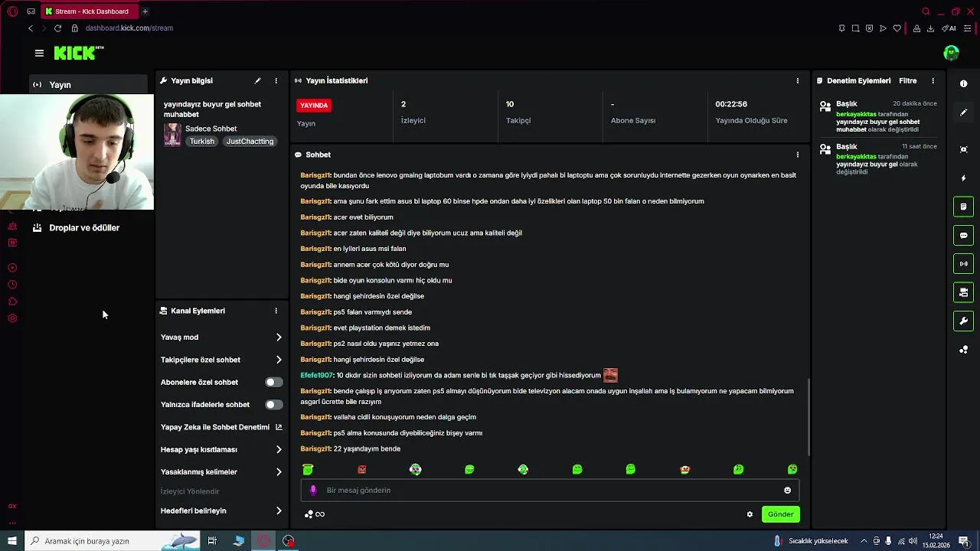
Task: Open the profile avatar menu
Action: [951, 53]
